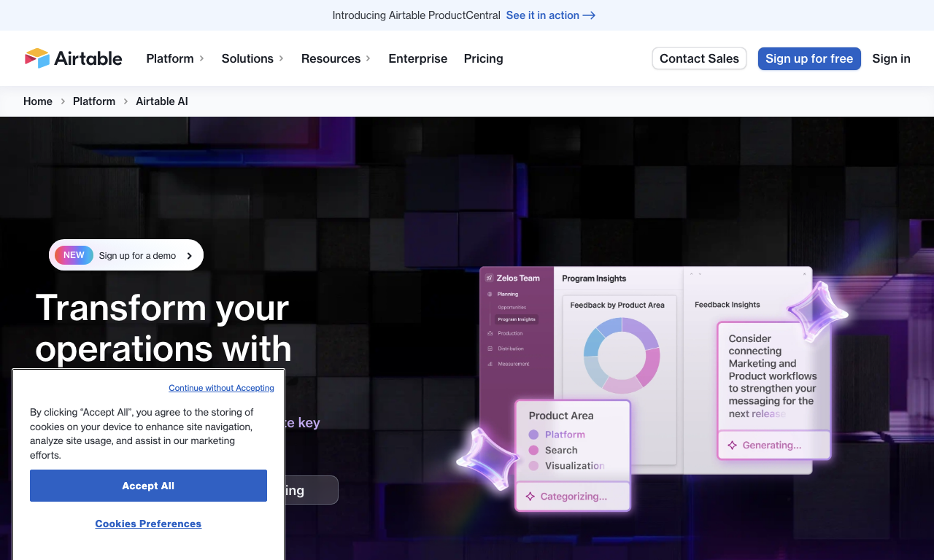
Task: Click the Categorizing sparkle icon
Action: coord(530,497)
